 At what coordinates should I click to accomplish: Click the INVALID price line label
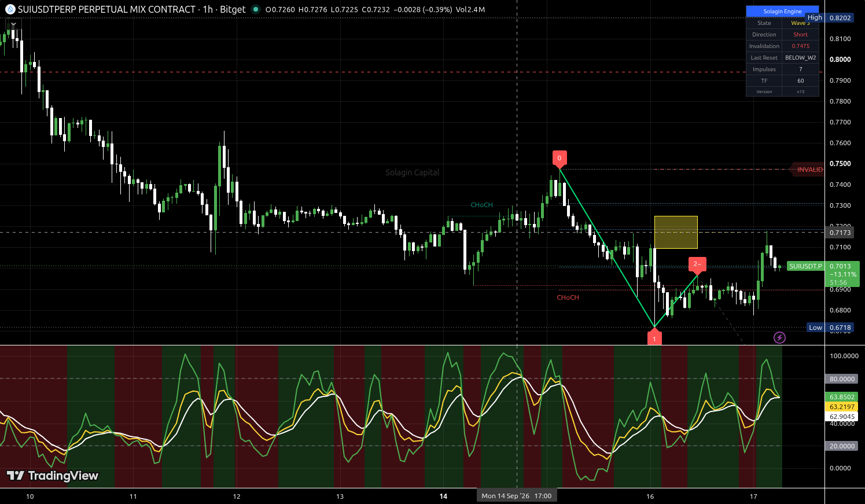click(x=808, y=170)
